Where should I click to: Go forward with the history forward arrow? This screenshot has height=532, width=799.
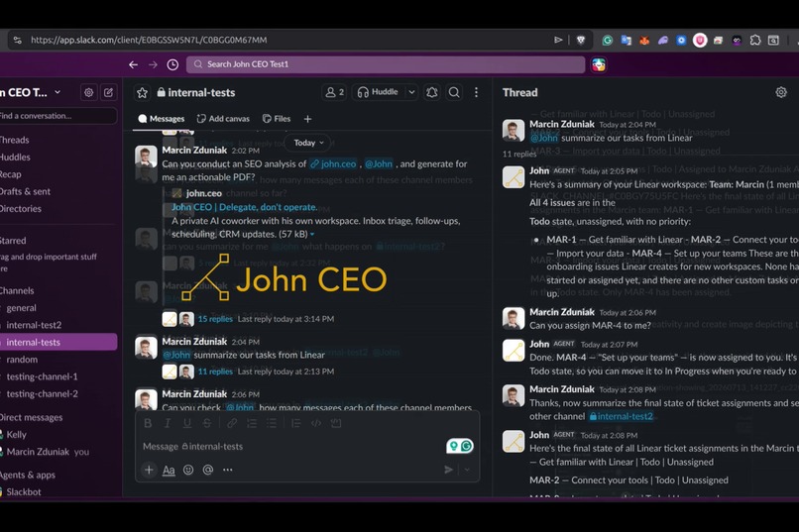(x=153, y=64)
